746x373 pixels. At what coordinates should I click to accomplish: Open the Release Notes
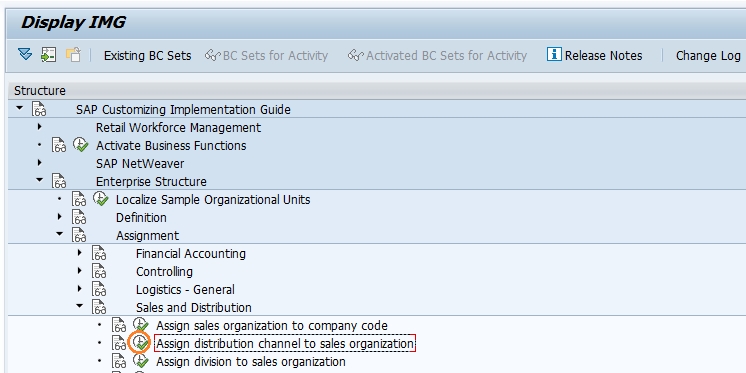595,55
